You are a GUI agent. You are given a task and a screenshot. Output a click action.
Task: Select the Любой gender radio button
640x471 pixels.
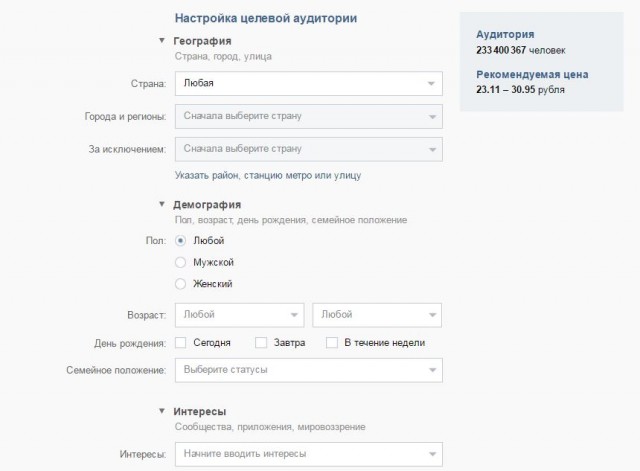pyautogui.click(x=180, y=241)
